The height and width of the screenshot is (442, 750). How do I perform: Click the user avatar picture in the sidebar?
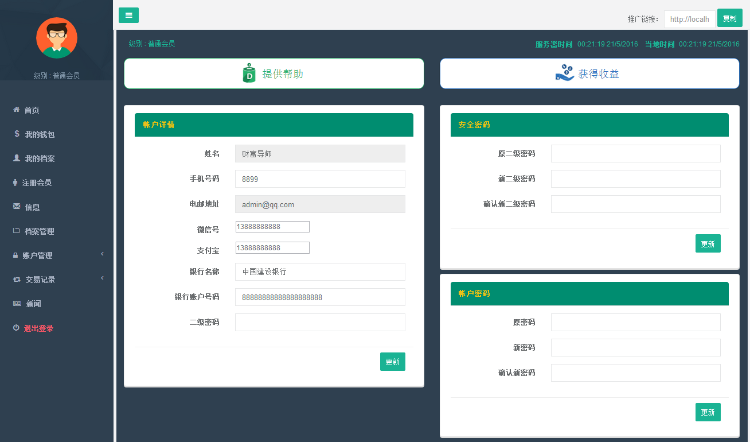pos(56,38)
